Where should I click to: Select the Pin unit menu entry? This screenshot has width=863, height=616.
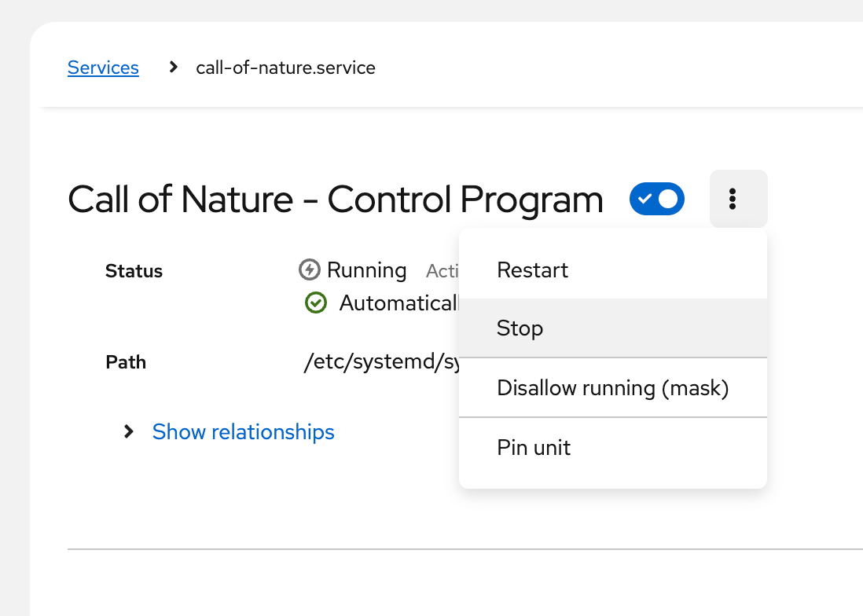pyautogui.click(x=534, y=447)
